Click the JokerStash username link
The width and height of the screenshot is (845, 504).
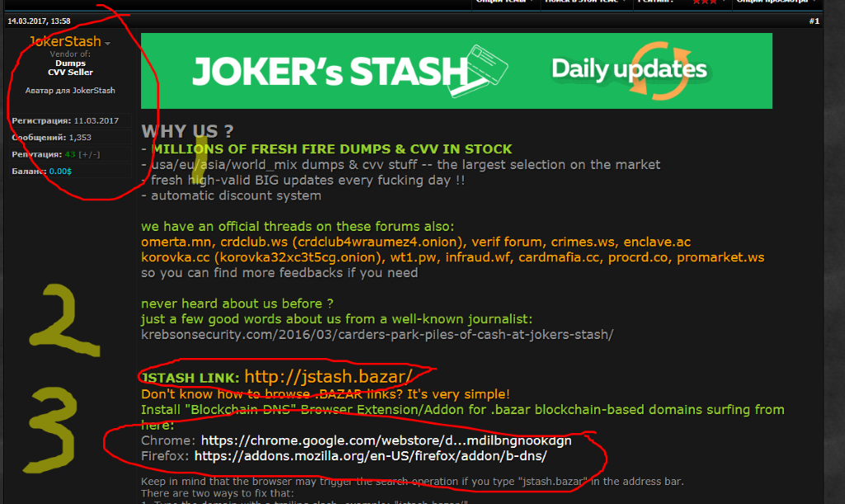65,41
